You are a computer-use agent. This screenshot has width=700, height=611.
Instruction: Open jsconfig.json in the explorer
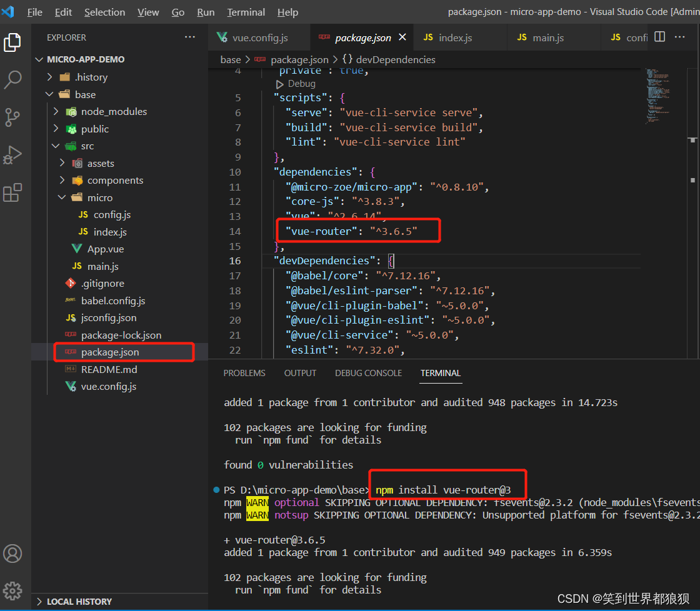coord(121,318)
